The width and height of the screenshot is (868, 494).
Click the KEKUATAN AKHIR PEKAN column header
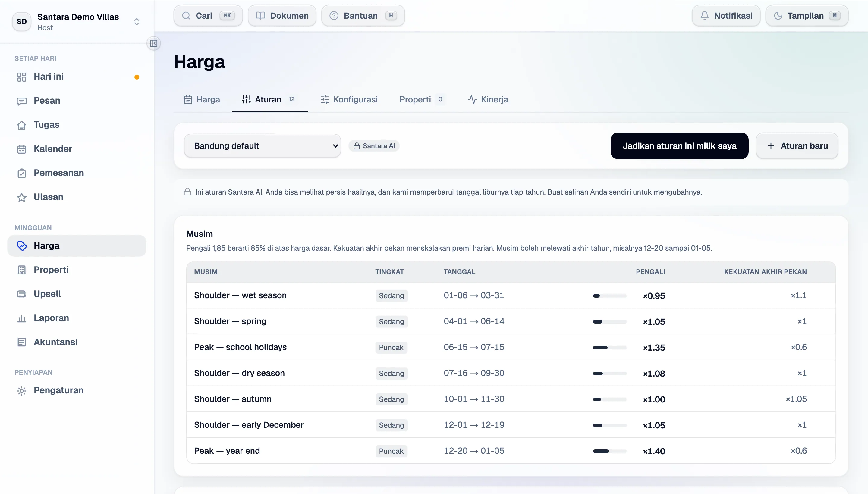click(765, 272)
